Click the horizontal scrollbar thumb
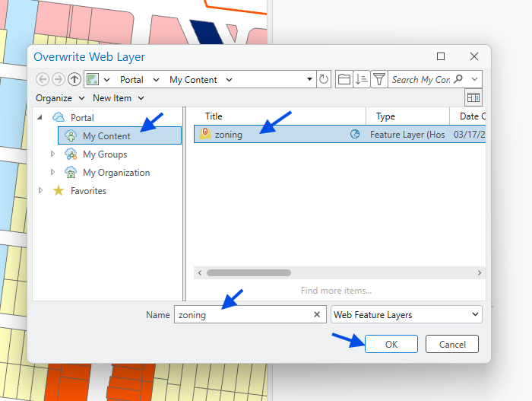This screenshot has height=401, width=532. point(248,272)
